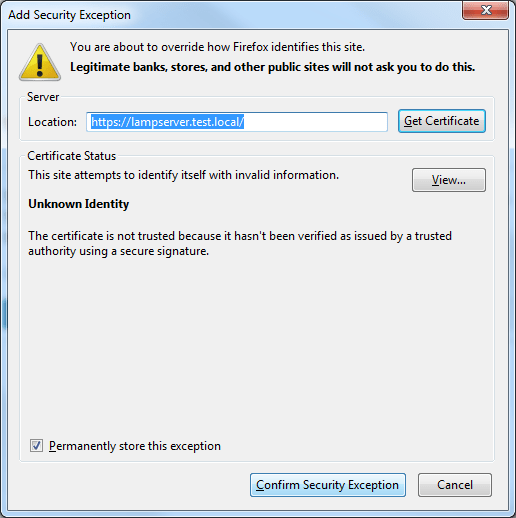Click the 'Location:' field label
The height and width of the screenshot is (518, 516).
(x=52, y=122)
